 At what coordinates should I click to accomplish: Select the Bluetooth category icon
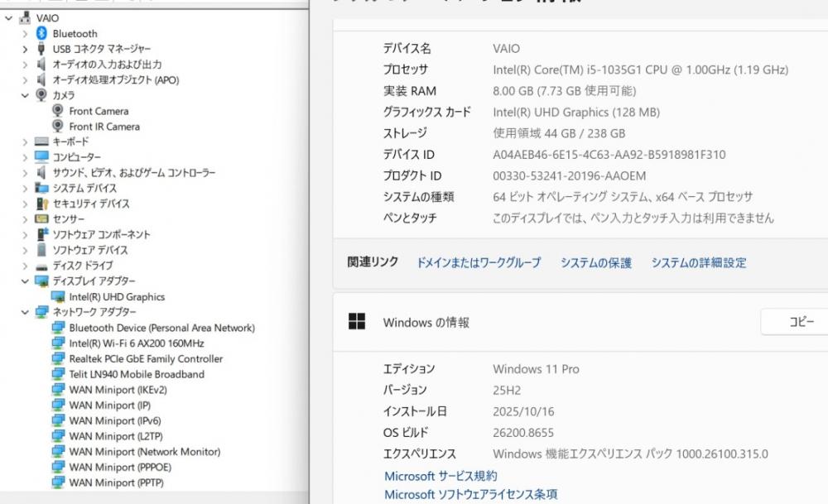pos(41,33)
